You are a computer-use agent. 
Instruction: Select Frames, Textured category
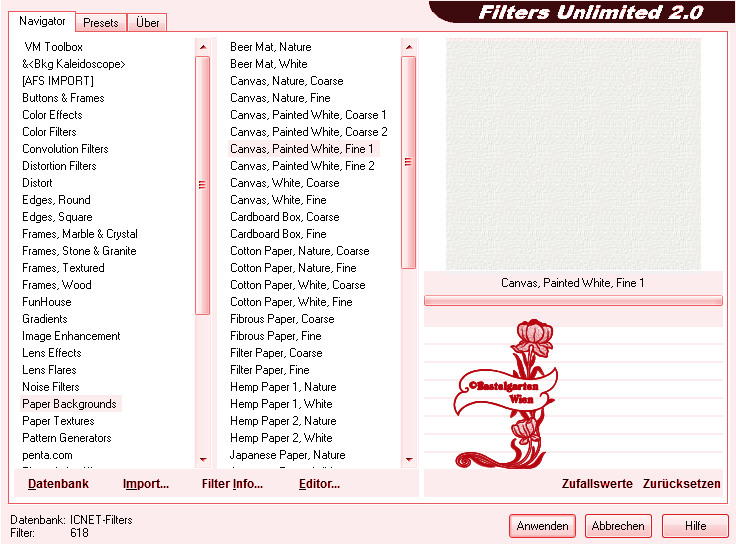63,268
